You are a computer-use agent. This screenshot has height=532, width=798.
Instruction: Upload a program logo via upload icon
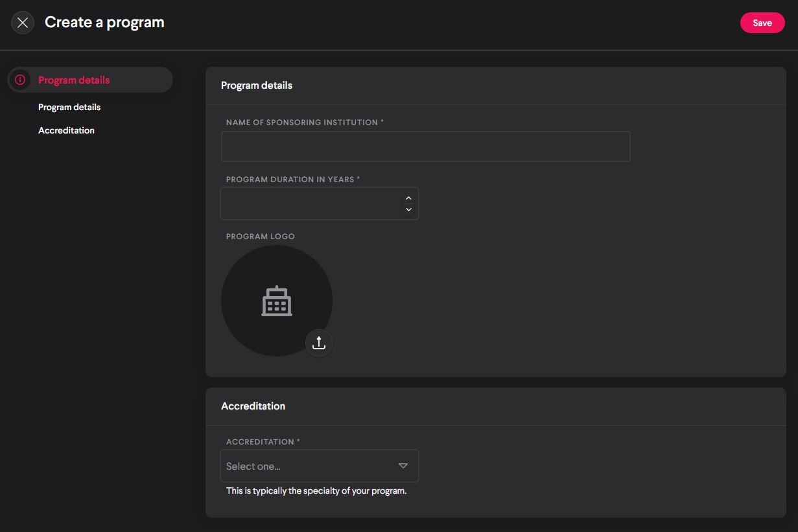pos(318,342)
